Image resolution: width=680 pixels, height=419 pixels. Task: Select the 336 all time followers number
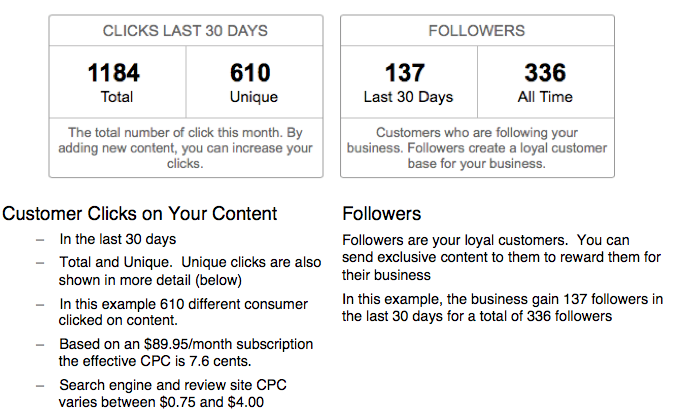pos(545,72)
